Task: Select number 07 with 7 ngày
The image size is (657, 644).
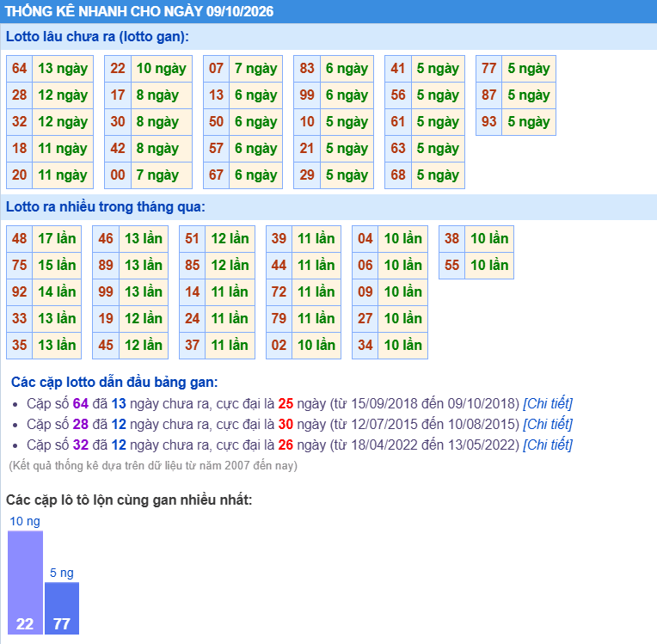Action: tap(216, 68)
